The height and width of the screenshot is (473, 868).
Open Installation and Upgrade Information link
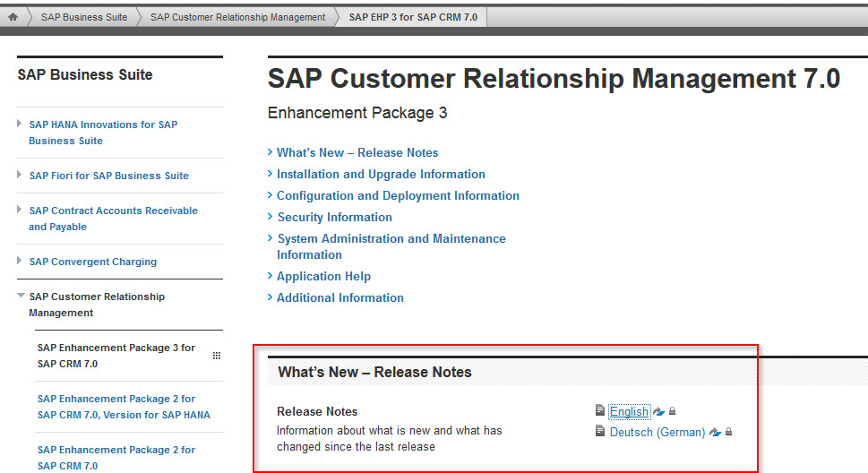pyautogui.click(x=381, y=174)
